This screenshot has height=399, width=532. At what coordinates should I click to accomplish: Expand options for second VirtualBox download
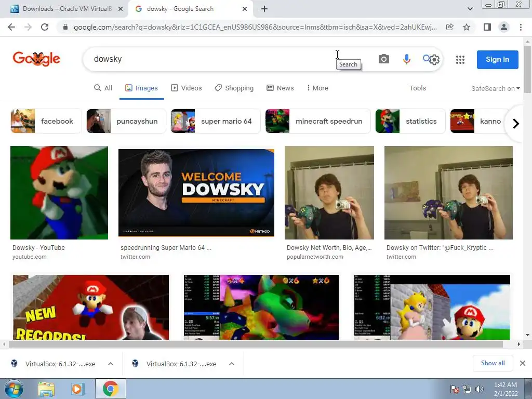tap(232, 364)
